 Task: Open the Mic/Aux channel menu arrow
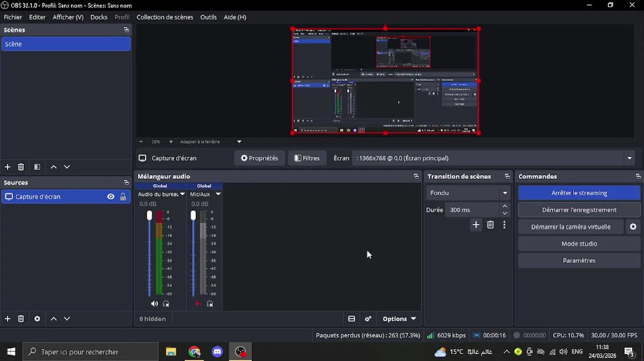[x=218, y=194]
